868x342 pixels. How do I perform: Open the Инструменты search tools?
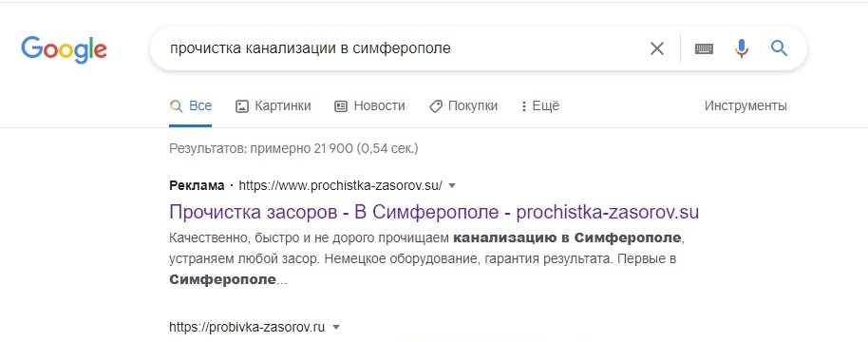pyautogui.click(x=745, y=105)
